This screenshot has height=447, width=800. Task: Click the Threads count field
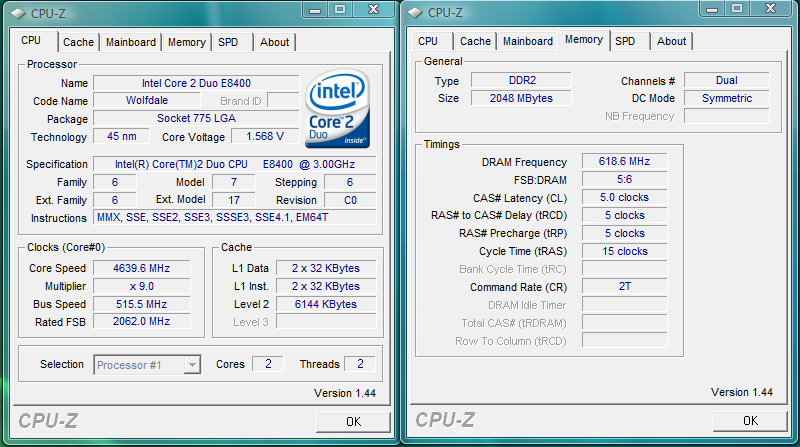tap(360, 364)
